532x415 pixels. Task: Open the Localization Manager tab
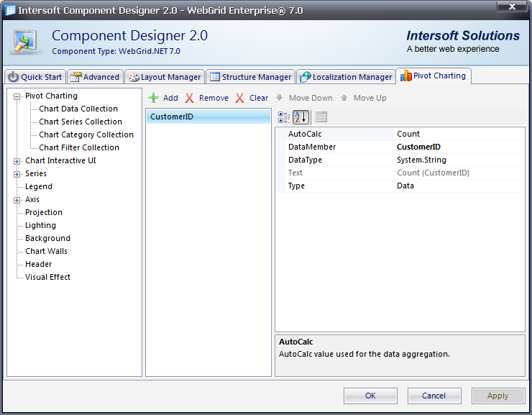(x=346, y=77)
